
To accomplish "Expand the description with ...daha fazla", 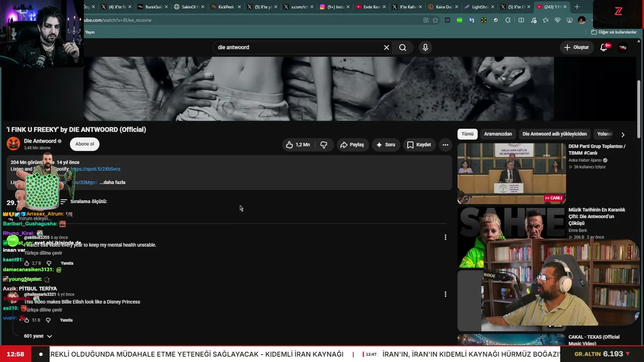I will pyautogui.click(x=113, y=183).
